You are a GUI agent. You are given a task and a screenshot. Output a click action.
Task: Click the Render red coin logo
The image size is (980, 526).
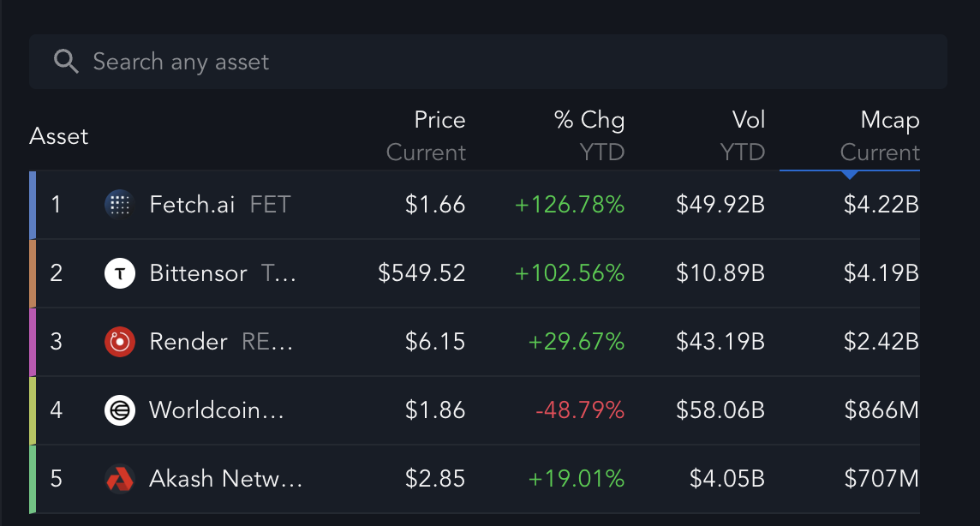click(119, 342)
